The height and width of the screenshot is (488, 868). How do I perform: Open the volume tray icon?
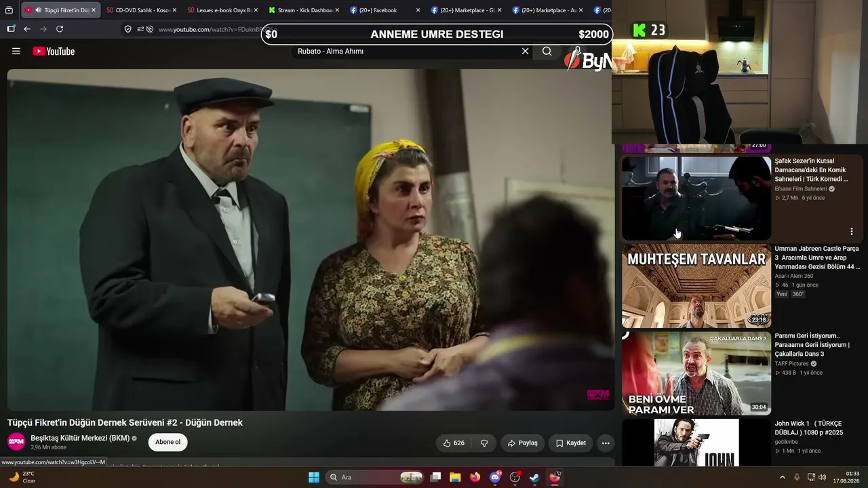click(823, 477)
